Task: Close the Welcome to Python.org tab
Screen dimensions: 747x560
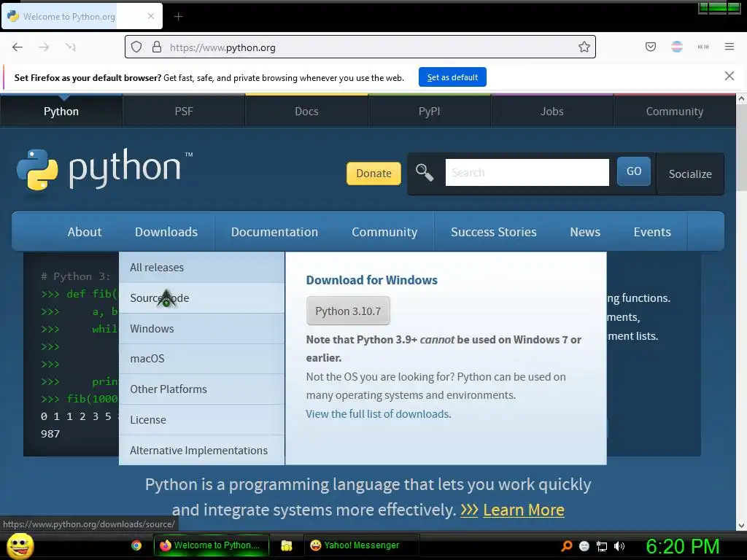Action: point(150,16)
